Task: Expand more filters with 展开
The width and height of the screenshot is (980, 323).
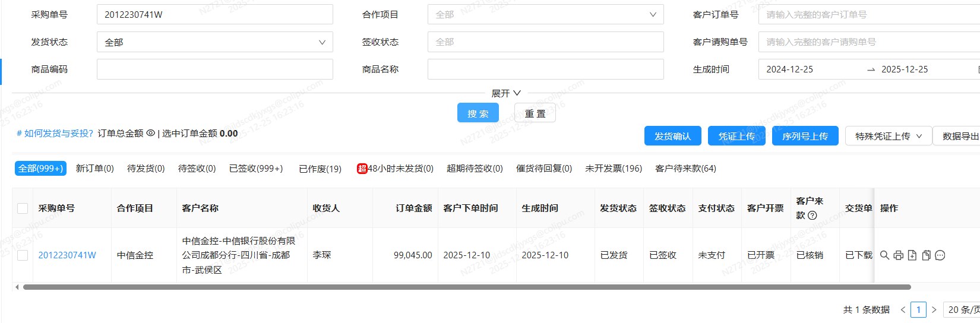Action: point(505,93)
